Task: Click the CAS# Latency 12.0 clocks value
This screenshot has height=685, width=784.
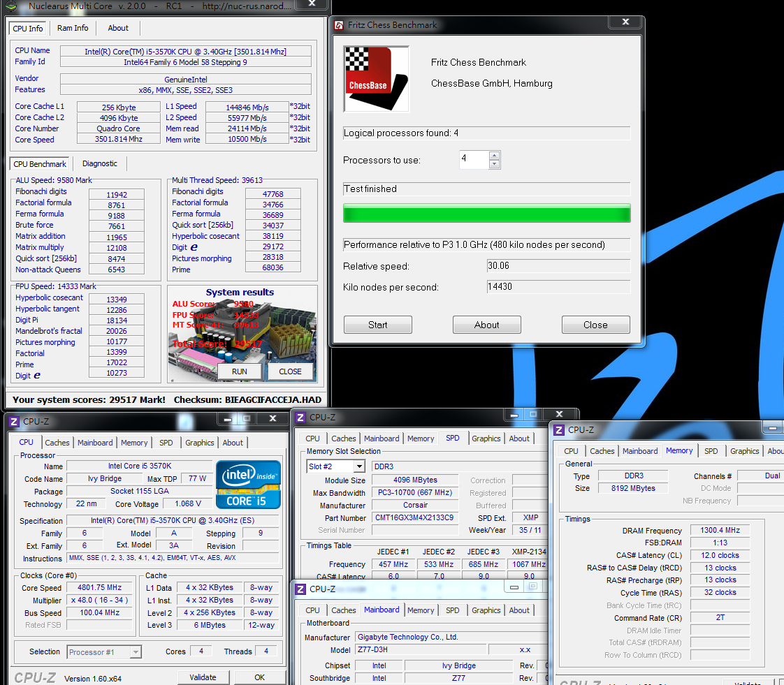Action: pos(720,555)
